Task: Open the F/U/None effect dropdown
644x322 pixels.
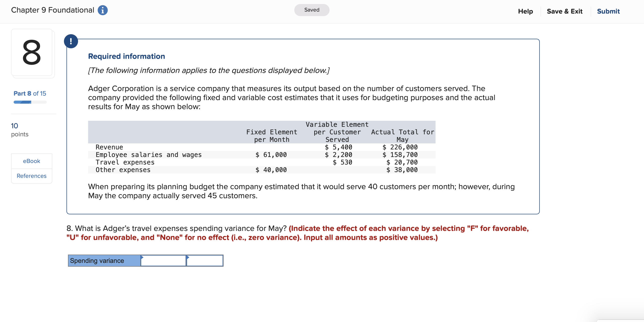Action: click(187, 257)
